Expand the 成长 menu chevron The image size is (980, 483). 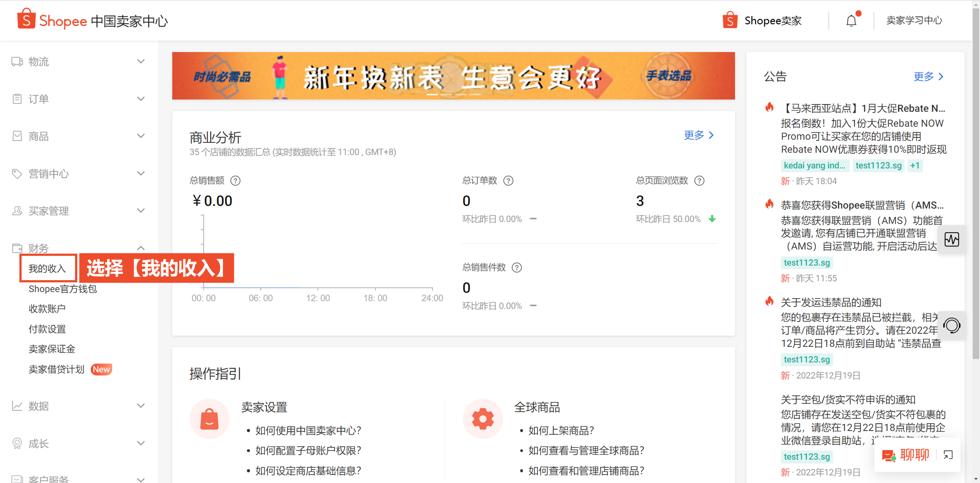click(x=141, y=443)
